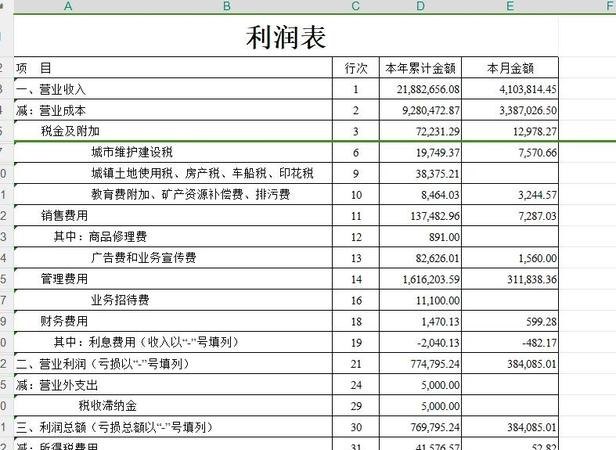Select the value 12,978.27
This screenshot has height=450, width=616.
[x=535, y=131]
